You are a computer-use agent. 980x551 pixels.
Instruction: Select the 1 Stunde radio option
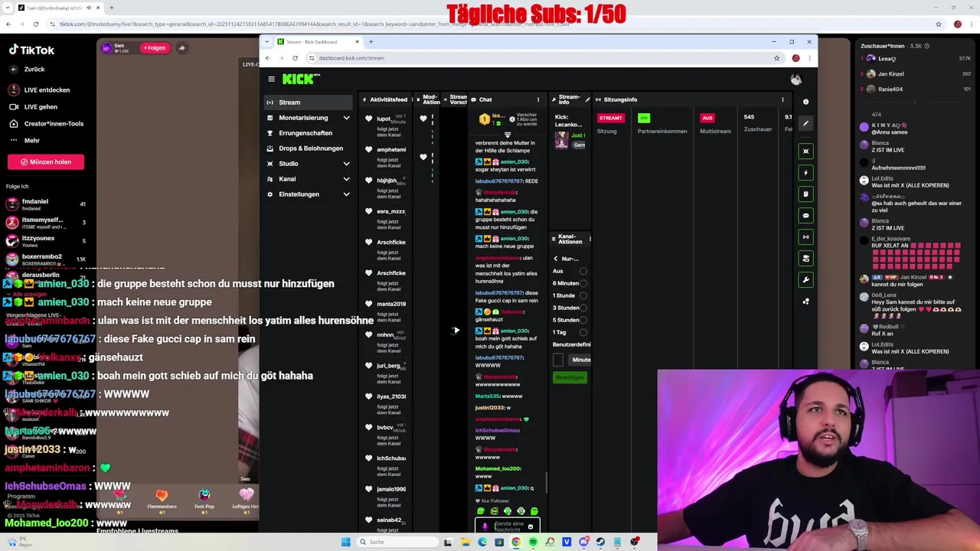(583, 295)
